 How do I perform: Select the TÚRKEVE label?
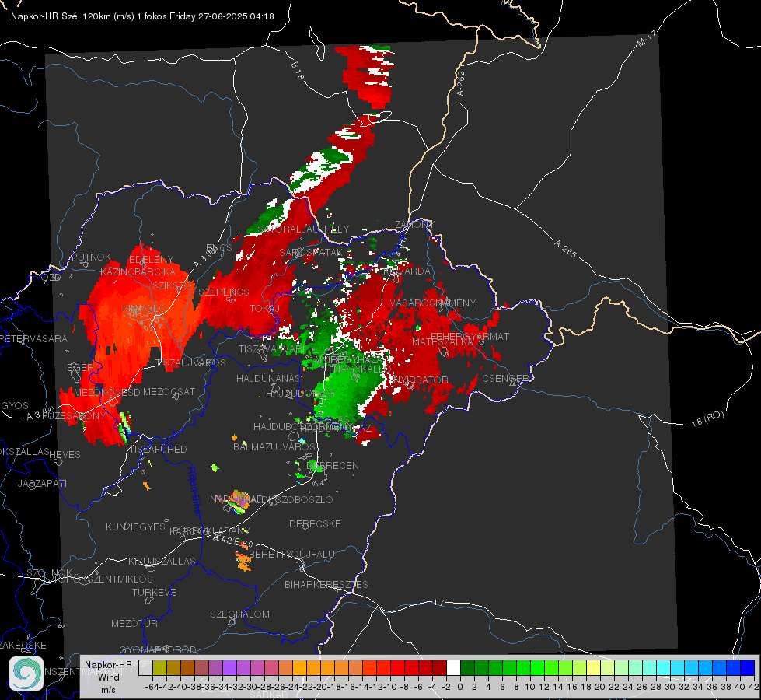[155, 592]
